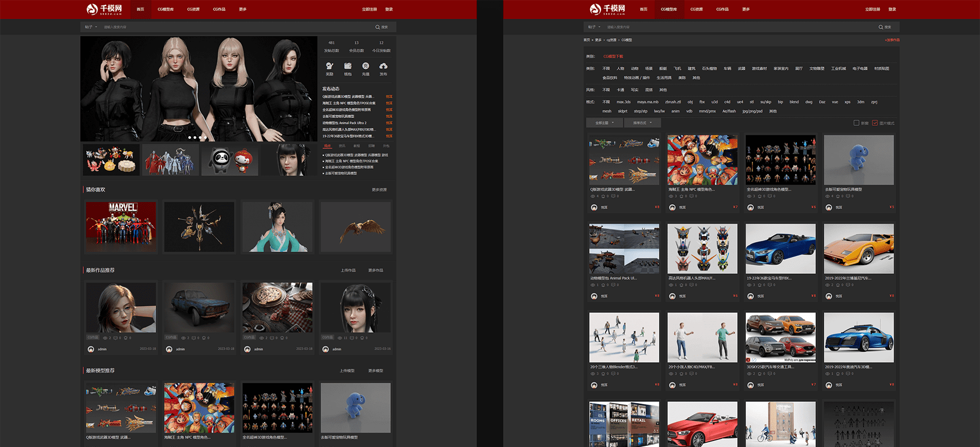
Task: Open the flying eagle thumbnail in 猜你喜欢
Action: [x=356, y=226]
